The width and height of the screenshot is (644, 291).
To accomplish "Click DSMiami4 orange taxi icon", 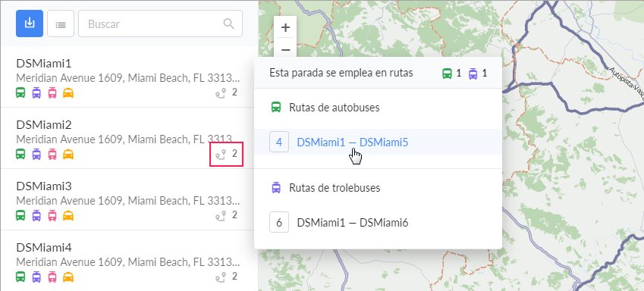I will click(x=68, y=277).
